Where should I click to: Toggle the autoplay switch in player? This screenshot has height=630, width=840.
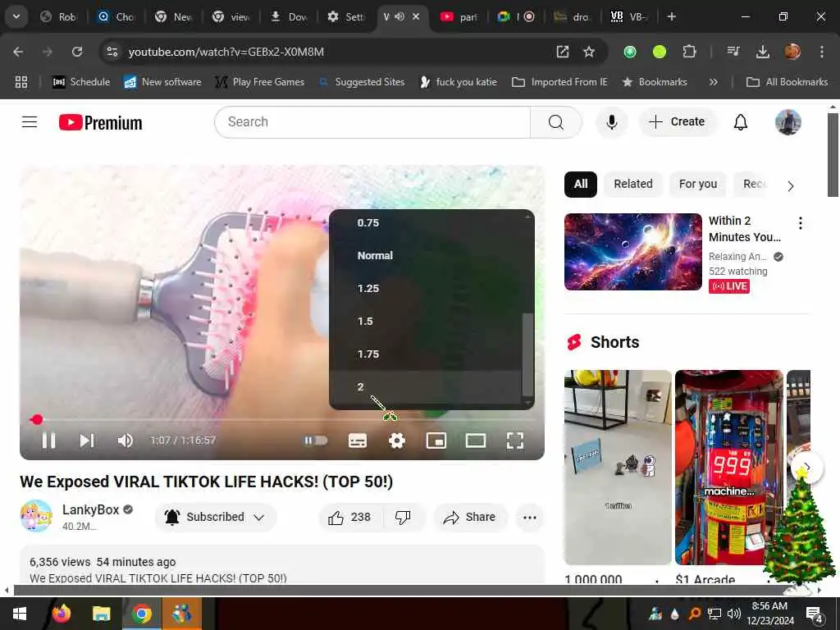(x=316, y=441)
